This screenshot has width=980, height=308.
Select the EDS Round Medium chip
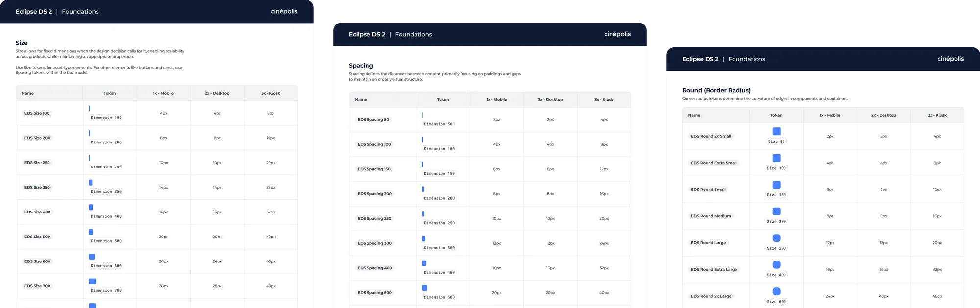click(x=711, y=216)
